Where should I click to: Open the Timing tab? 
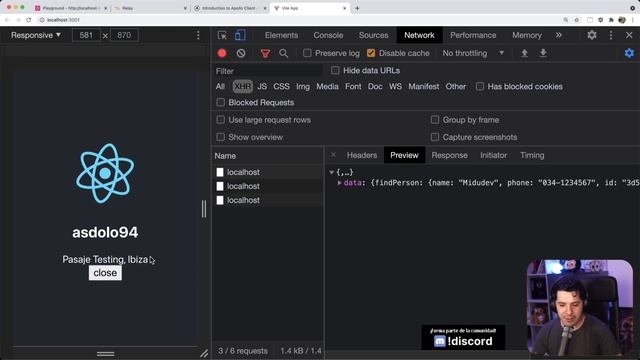click(x=532, y=155)
